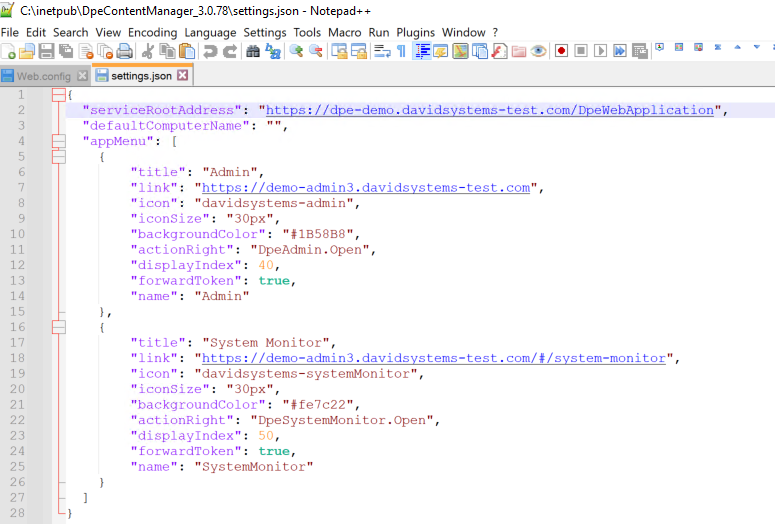Start macro recording with red dot icon
This screenshot has width=775, height=524.
click(x=561, y=51)
